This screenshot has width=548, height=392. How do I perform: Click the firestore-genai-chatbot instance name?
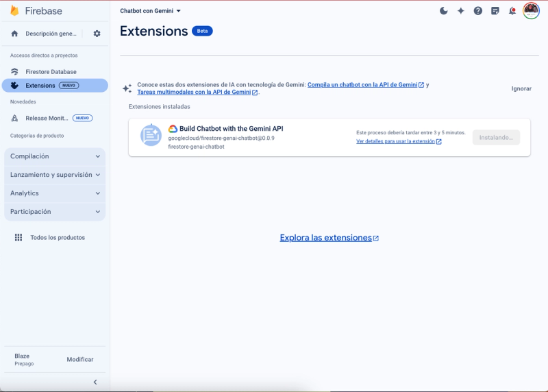[196, 147]
